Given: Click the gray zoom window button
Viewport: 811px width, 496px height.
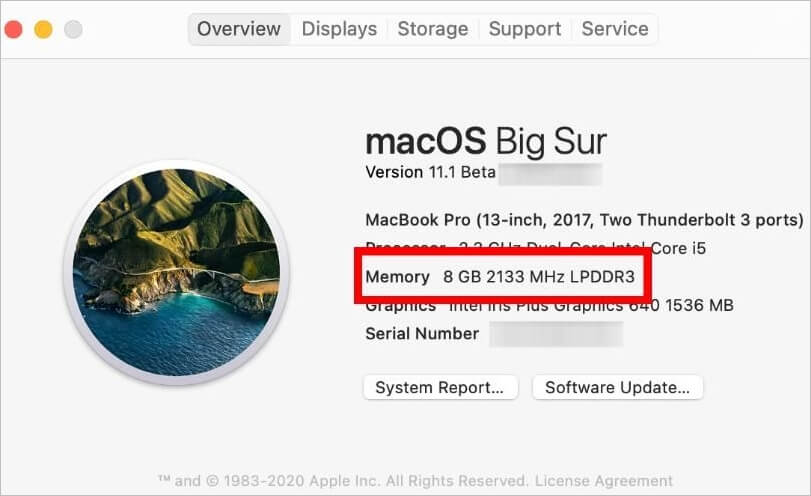Looking at the screenshot, I should (73, 29).
